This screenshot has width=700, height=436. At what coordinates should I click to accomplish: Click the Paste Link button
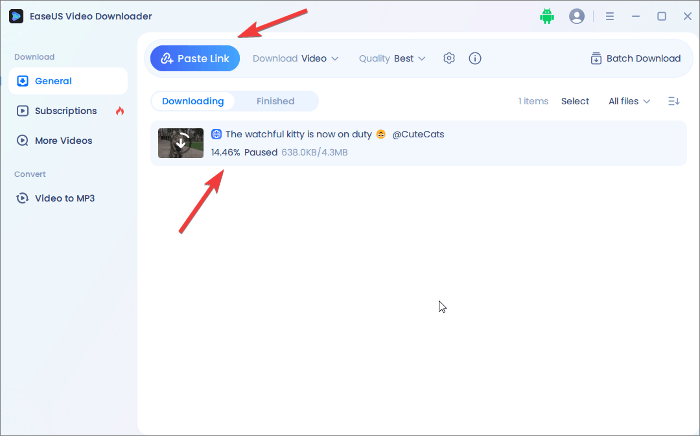pyautogui.click(x=195, y=58)
